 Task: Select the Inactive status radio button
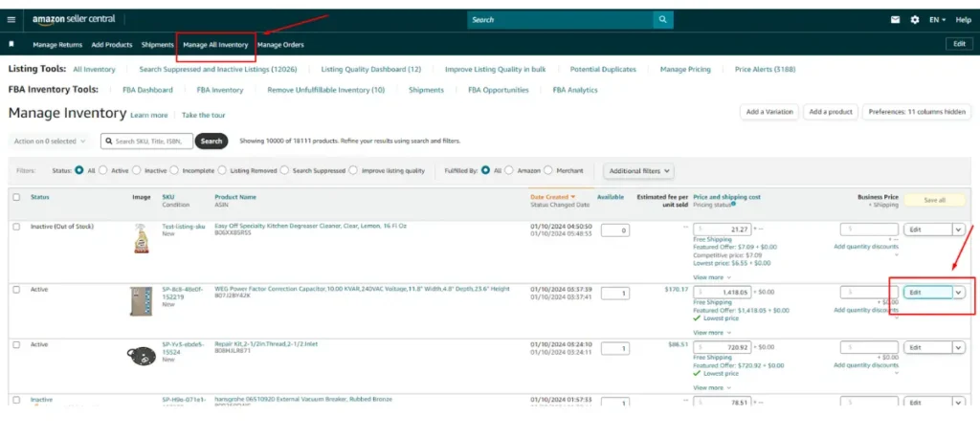pyautogui.click(x=136, y=170)
